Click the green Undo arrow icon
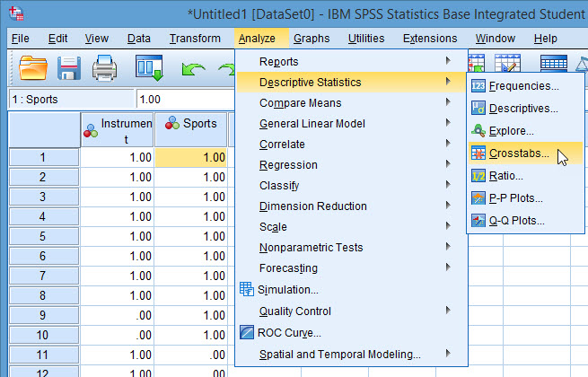 (x=193, y=69)
